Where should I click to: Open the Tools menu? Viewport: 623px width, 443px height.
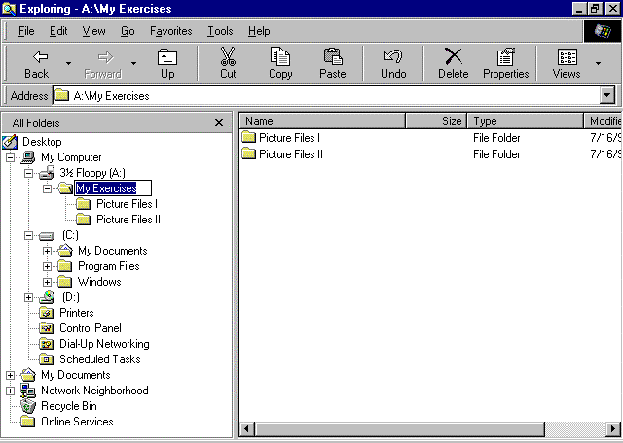[220, 31]
